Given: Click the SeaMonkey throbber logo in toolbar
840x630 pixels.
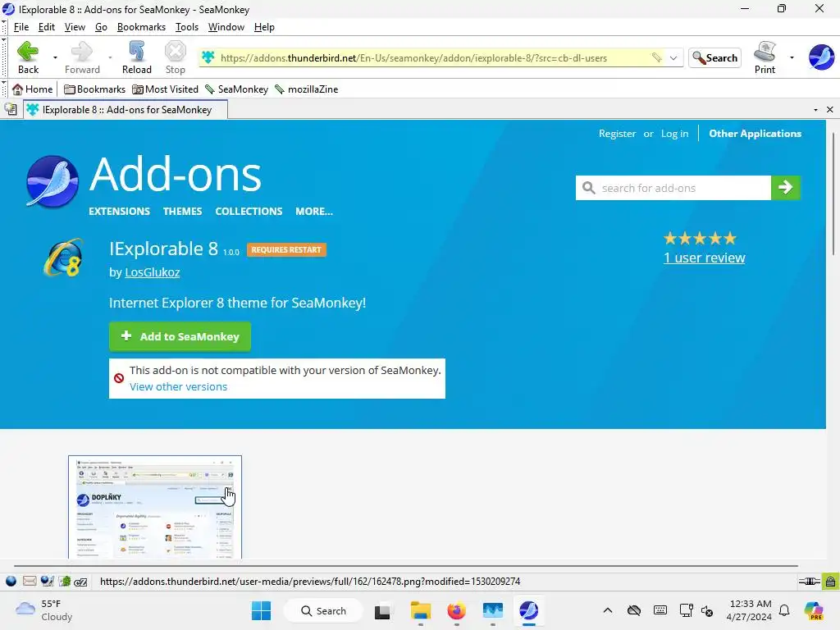Looking at the screenshot, I should [821, 57].
